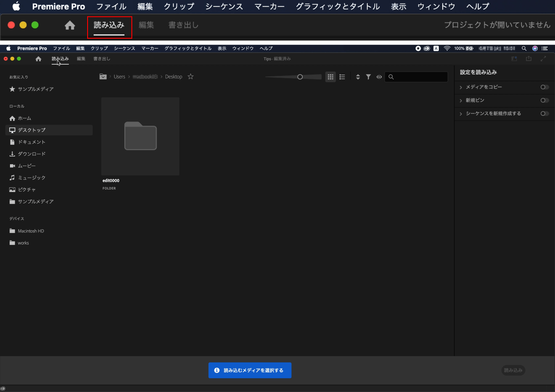
Task: Browse Macintosh HD device
Action: tap(26, 231)
